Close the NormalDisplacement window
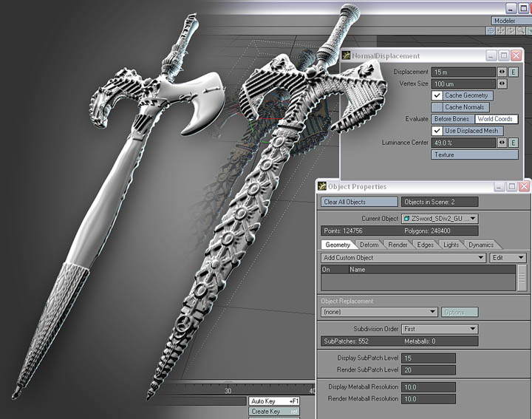 [516, 55]
